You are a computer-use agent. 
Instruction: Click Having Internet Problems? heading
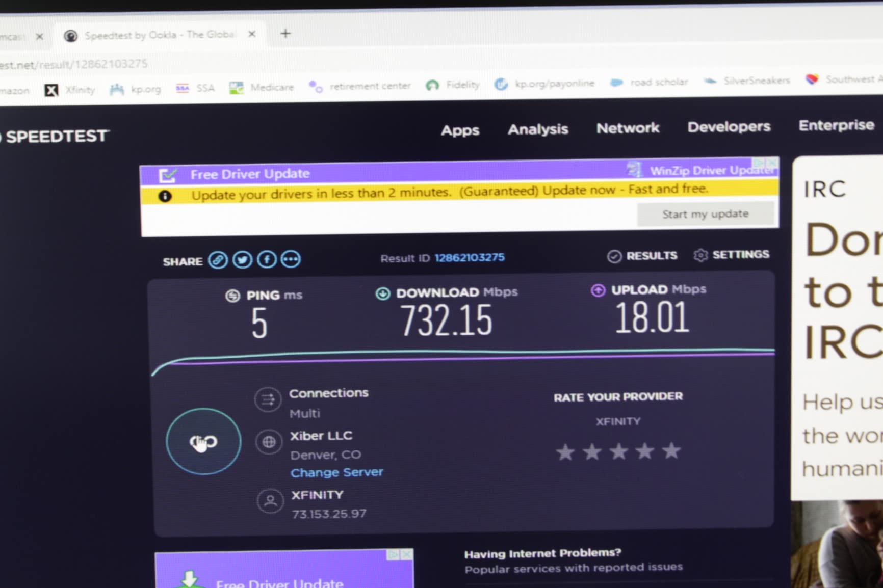coord(542,553)
